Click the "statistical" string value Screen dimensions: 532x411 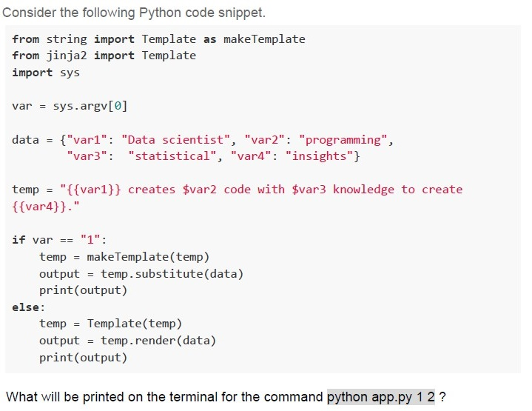point(172,156)
